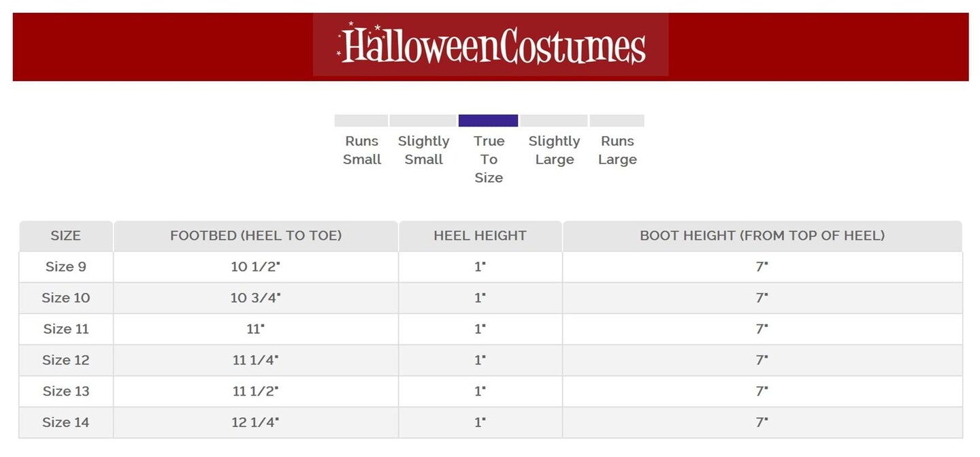The width and height of the screenshot is (980, 457).
Task: Click the HEEL HEIGHT column header
Action: pyautogui.click(x=480, y=236)
